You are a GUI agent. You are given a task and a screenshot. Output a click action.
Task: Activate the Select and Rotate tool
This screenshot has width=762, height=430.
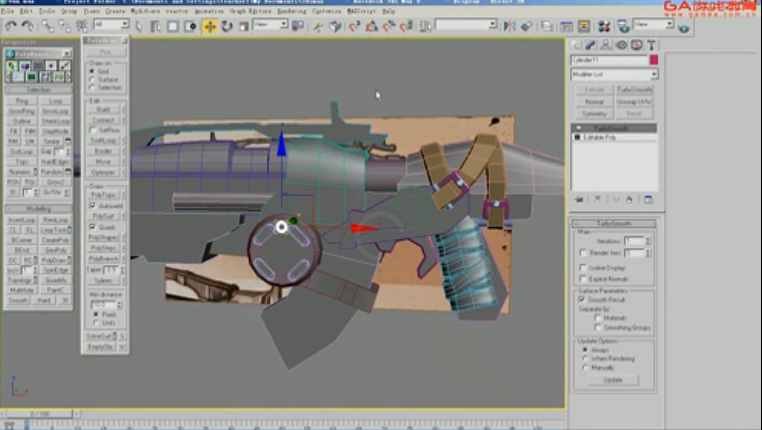click(227, 26)
